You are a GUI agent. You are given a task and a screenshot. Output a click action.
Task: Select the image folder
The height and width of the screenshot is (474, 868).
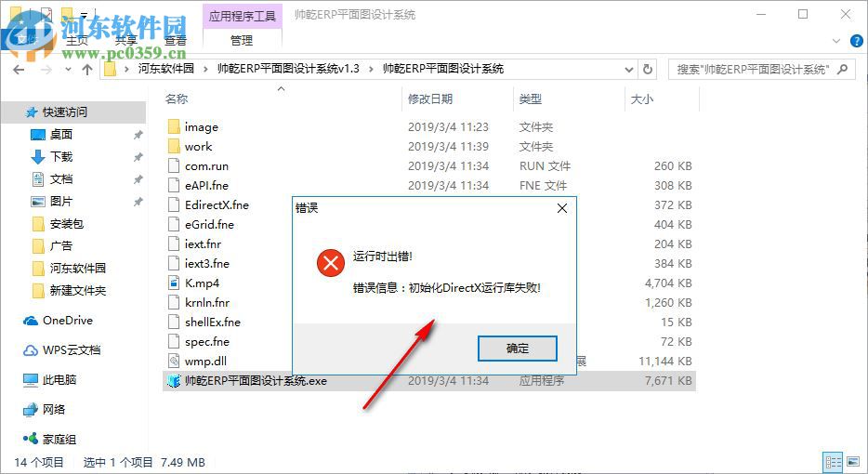click(x=202, y=126)
